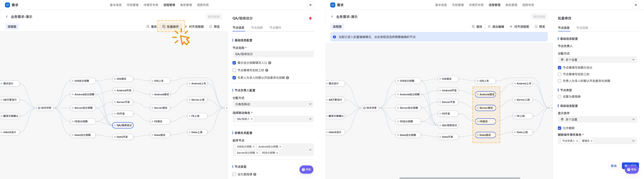Expand the 前序节点 dropdown

(x=273, y=150)
